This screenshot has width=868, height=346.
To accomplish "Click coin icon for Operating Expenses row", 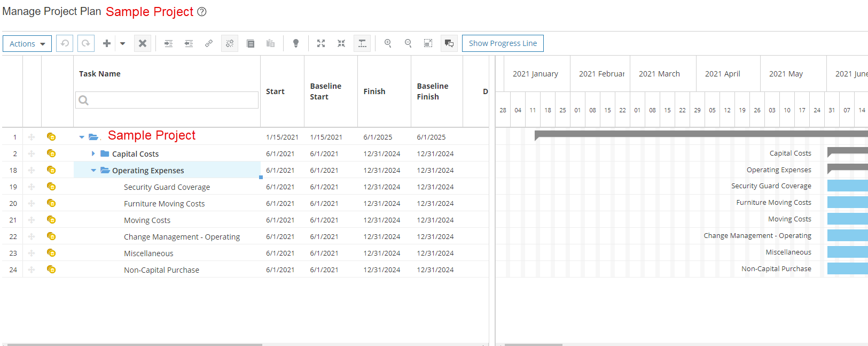I will pyautogui.click(x=51, y=170).
